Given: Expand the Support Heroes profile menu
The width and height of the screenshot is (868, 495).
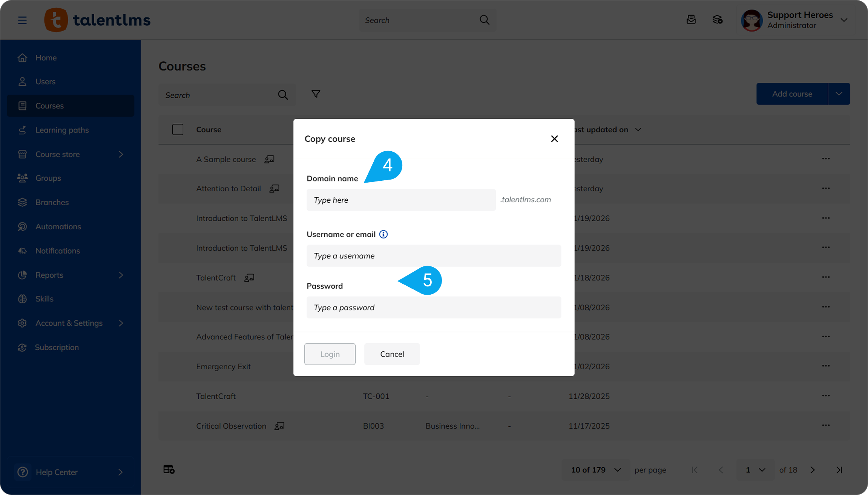Looking at the screenshot, I should point(844,20).
